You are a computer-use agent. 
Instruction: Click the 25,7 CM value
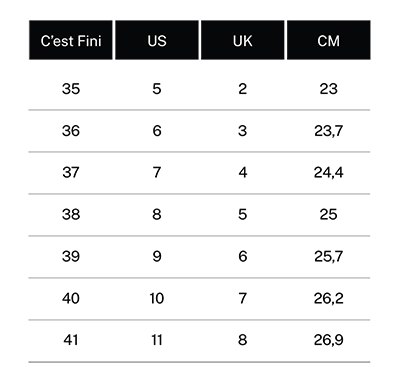point(328,256)
